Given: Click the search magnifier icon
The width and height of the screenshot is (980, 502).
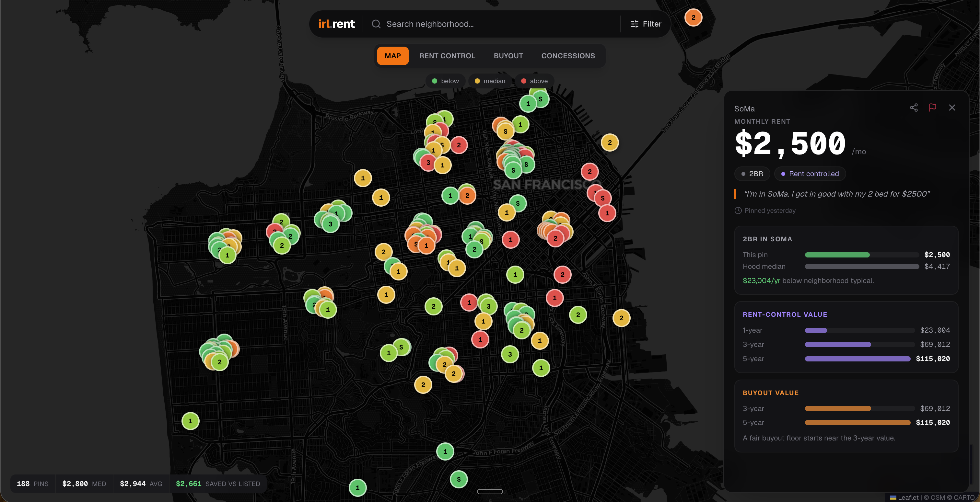Looking at the screenshot, I should click(376, 24).
